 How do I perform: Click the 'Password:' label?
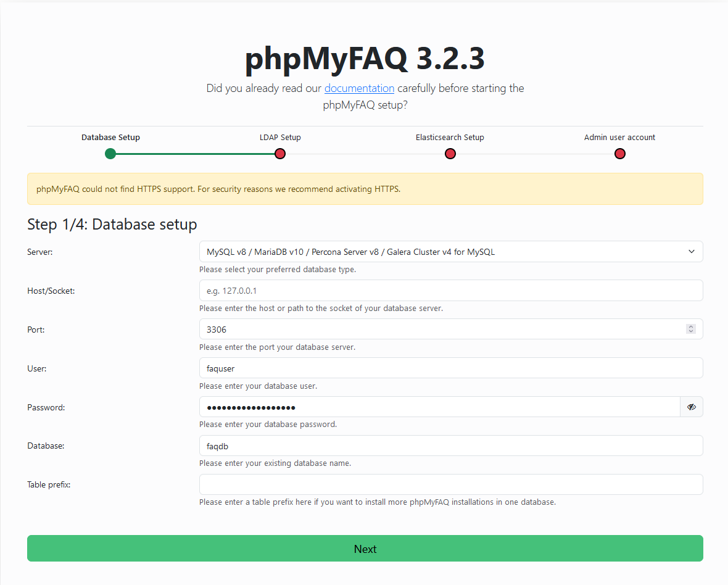[46, 408]
